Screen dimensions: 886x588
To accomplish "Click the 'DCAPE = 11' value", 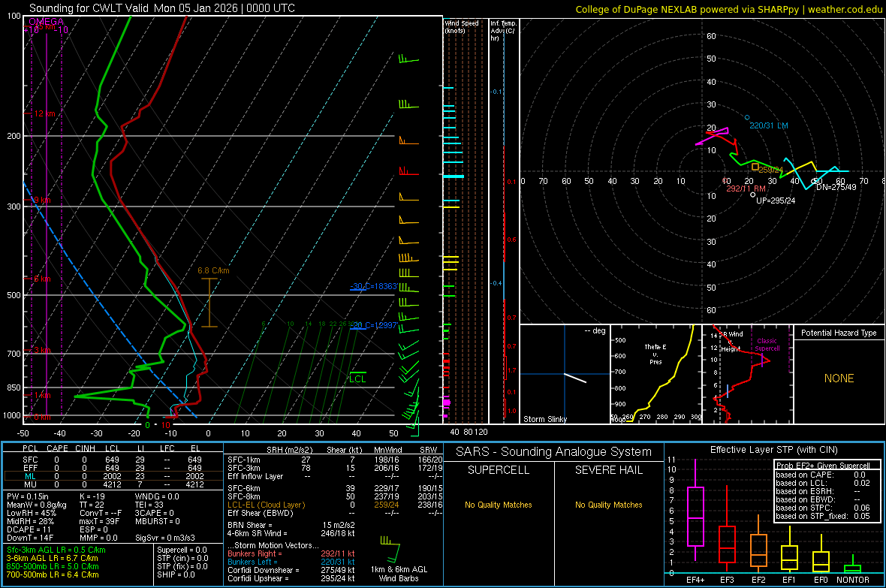I will coord(29,529).
